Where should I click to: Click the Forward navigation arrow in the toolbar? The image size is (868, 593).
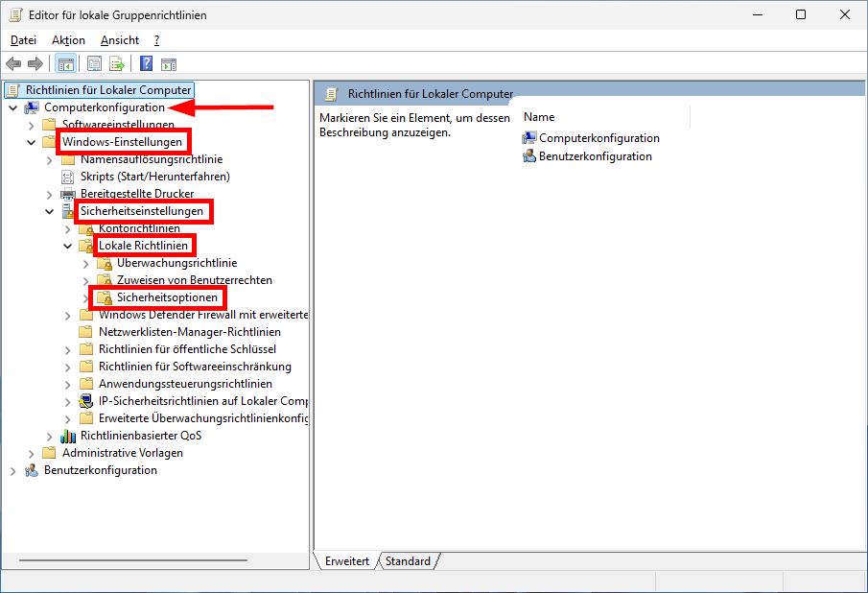pos(36,63)
